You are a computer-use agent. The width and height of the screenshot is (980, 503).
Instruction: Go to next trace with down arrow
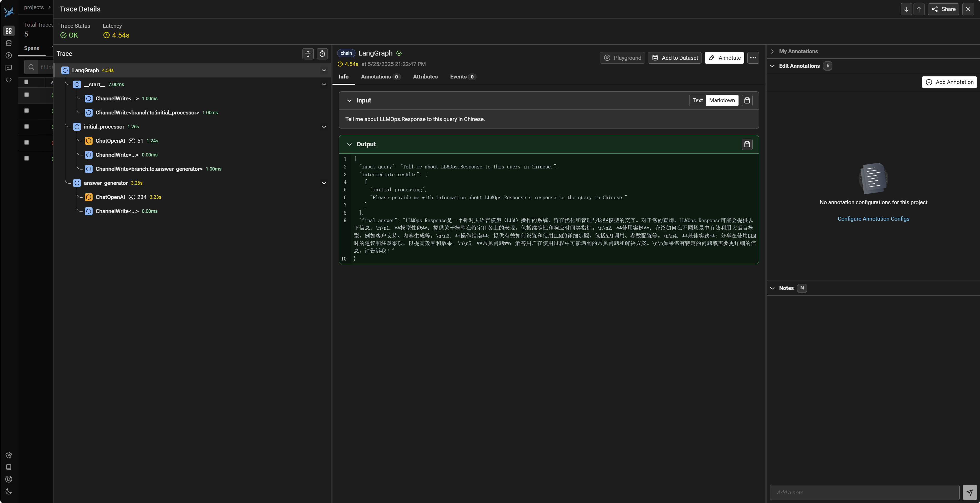(906, 9)
